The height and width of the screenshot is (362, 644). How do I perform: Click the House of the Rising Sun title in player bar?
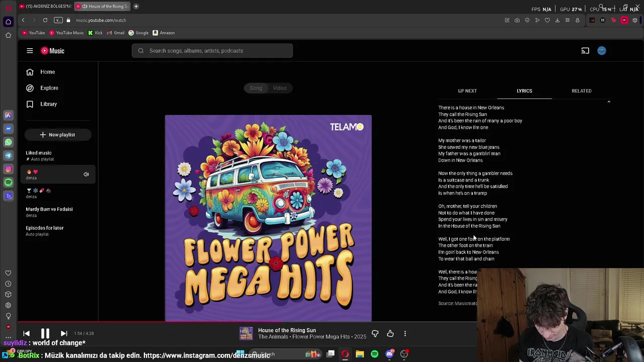[287, 330]
